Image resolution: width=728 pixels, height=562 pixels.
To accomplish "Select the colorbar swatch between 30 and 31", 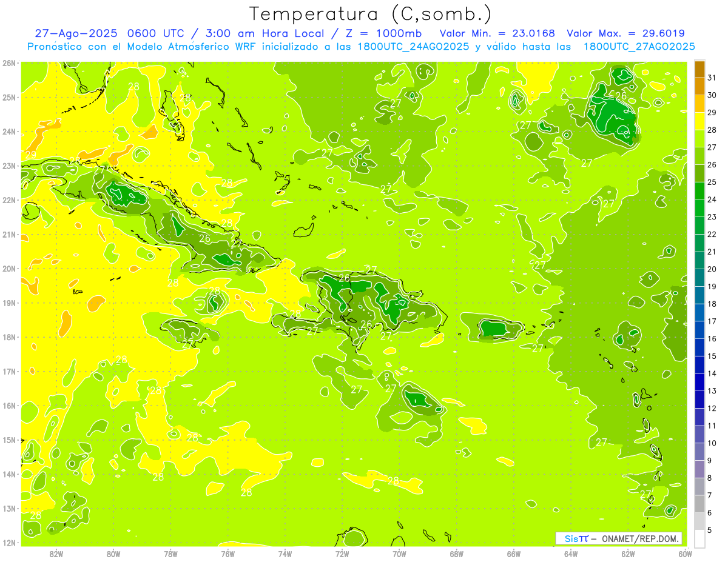I will click(x=699, y=86).
